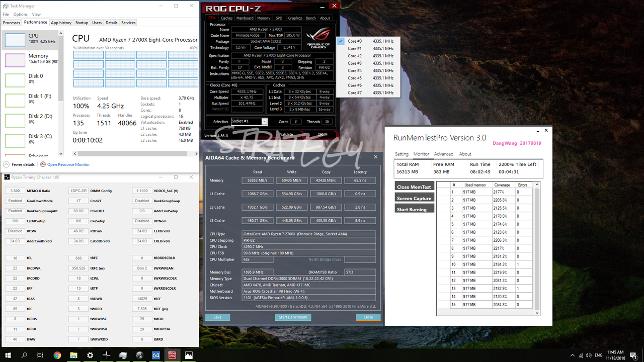Open File menu in Task Manager
644x362 pixels.
pyautogui.click(x=6, y=15)
